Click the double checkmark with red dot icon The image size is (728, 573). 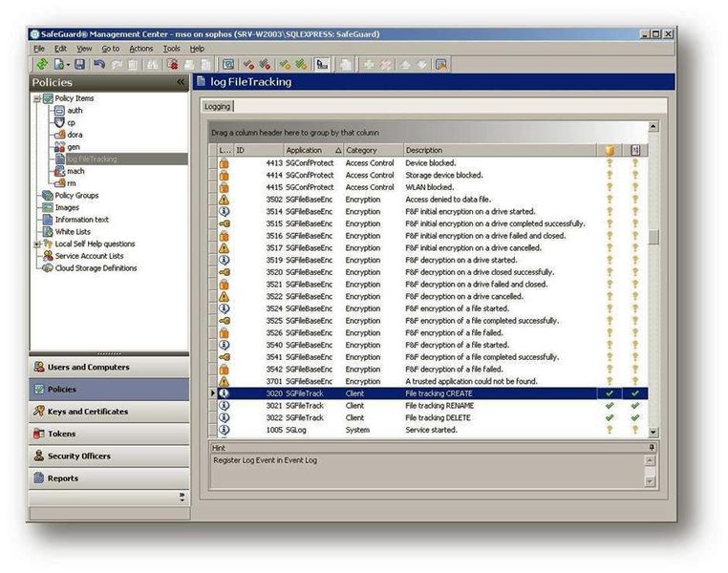[265, 65]
